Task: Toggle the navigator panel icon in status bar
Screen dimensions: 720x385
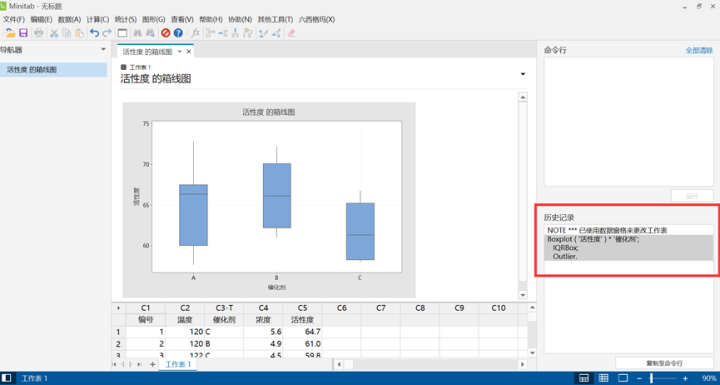Action: [x=7, y=378]
